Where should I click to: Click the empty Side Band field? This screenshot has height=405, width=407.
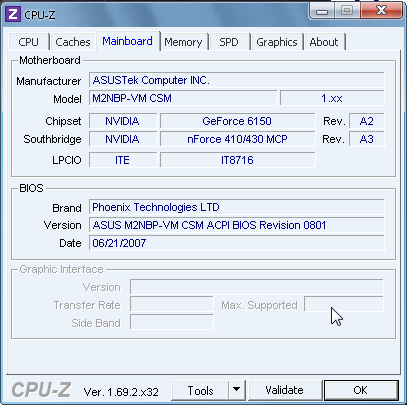(x=172, y=322)
